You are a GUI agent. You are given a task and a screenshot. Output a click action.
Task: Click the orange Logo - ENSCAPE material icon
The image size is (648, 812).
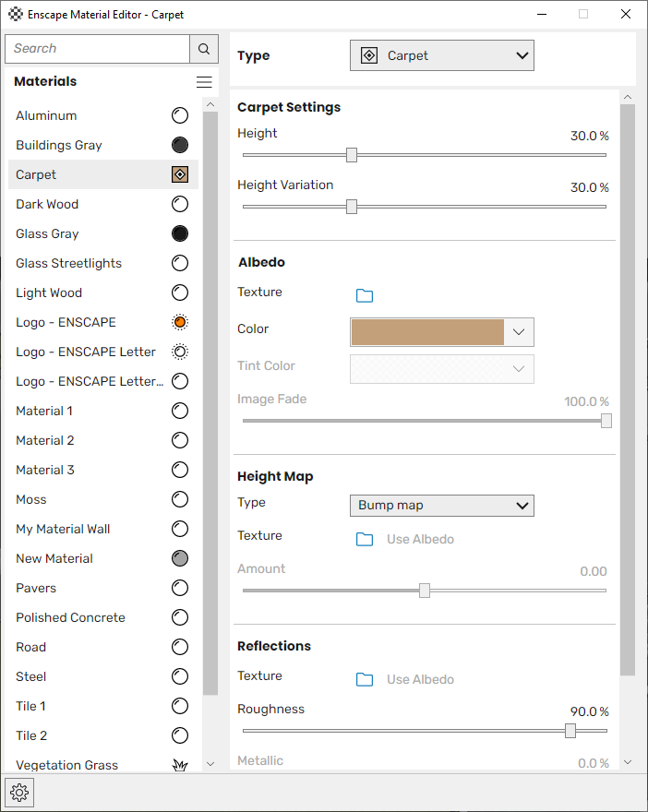click(180, 322)
